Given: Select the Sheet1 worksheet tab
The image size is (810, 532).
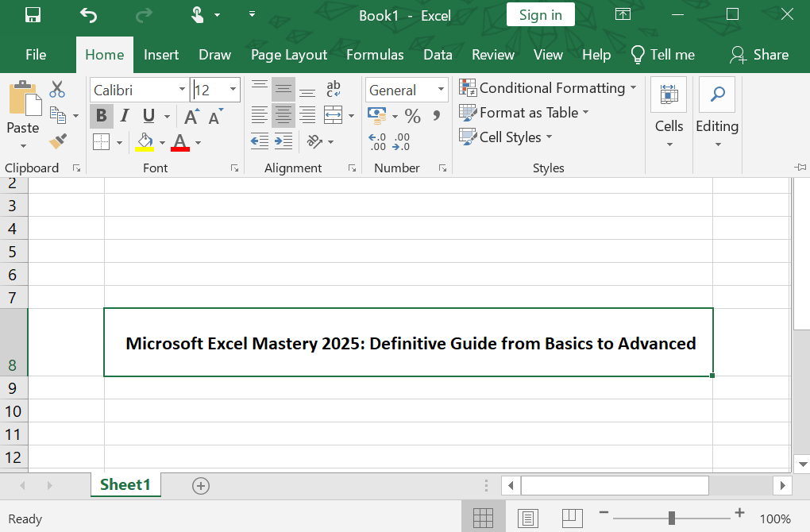Looking at the screenshot, I should (125, 484).
